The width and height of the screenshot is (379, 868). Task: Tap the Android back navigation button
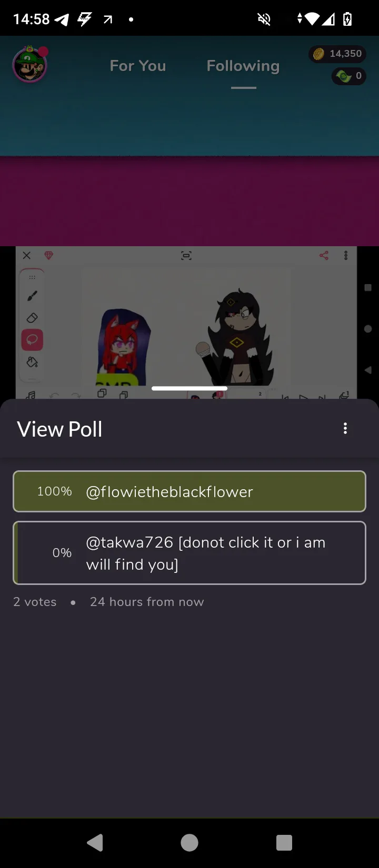(95, 843)
